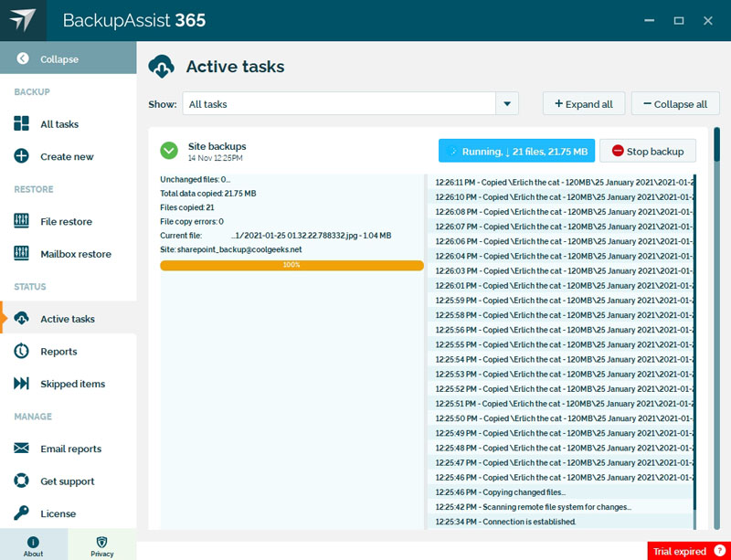Click the Get support lifebuoy icon

pos(21,481)
